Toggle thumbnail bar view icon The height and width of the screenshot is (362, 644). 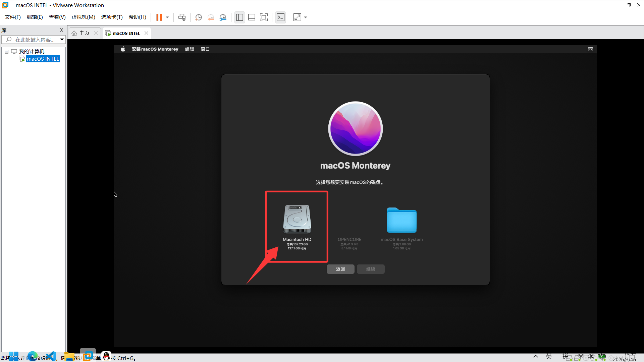(252, 17)
